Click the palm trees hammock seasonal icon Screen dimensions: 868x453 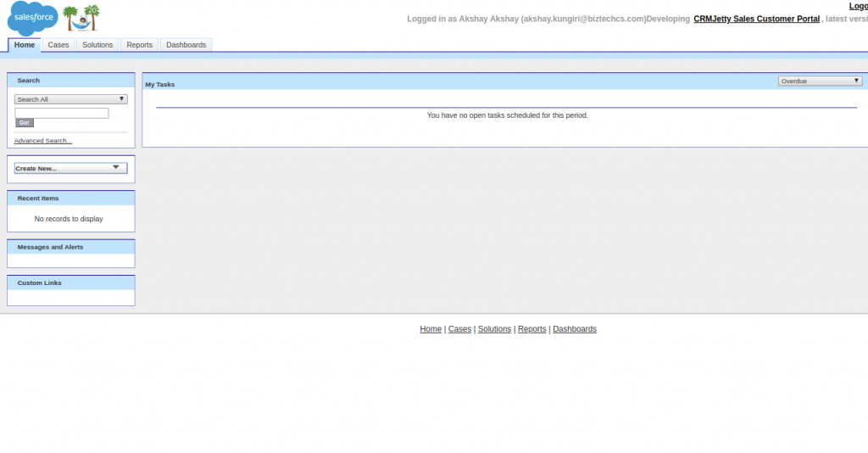coord(82,18)
